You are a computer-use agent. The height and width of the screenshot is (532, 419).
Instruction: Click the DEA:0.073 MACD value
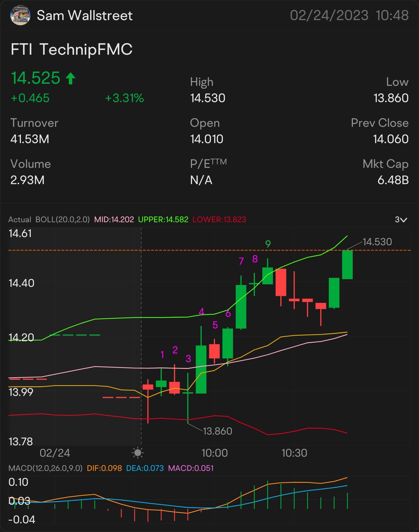(x=145, y=468)
